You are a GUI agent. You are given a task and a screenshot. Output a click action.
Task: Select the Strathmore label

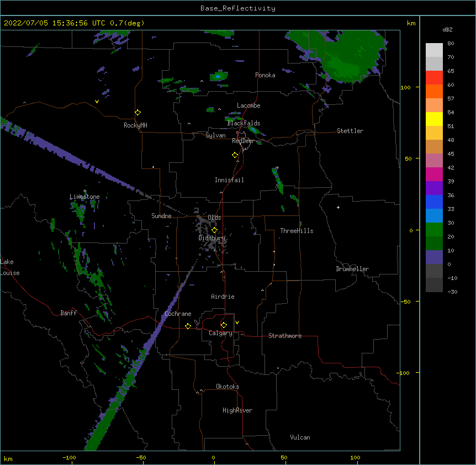pos(285,336)
